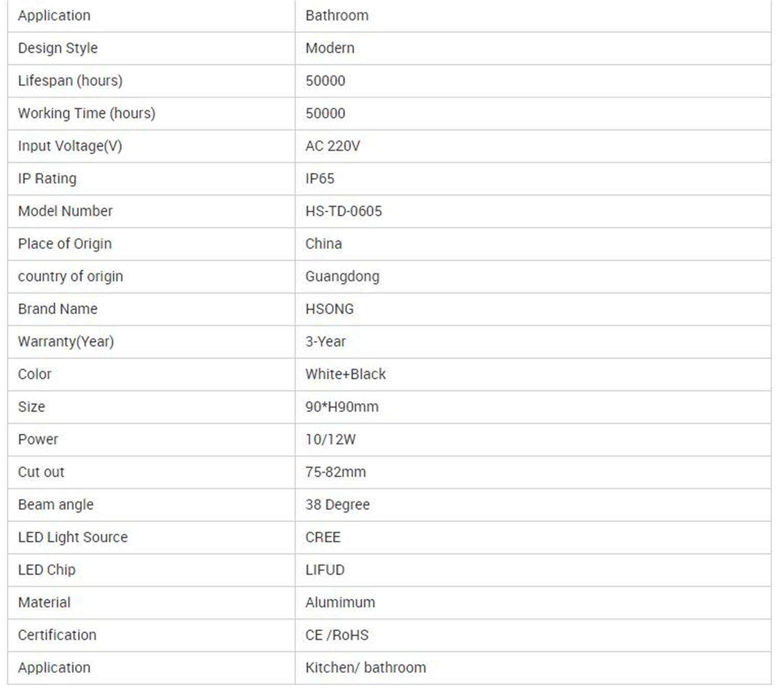Select the 38 Degree beam angle value
784x696 pixels.
pos(338,505)
